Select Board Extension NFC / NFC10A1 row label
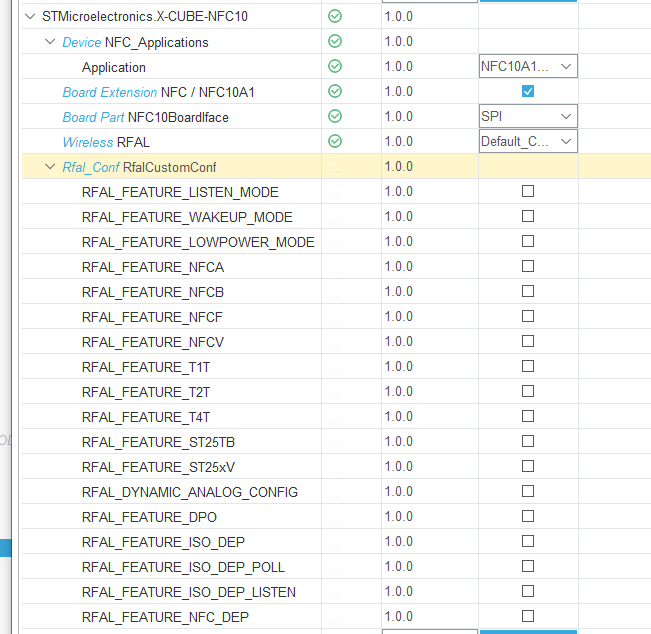 158,92
